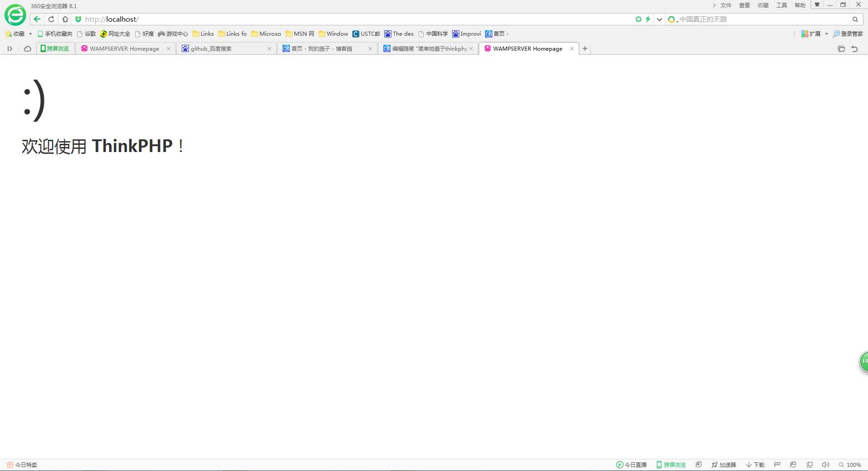This screenshot has width=868, height=471.
Task: Close the active WAMPSERVER Homepage tab
Action: 572,49
